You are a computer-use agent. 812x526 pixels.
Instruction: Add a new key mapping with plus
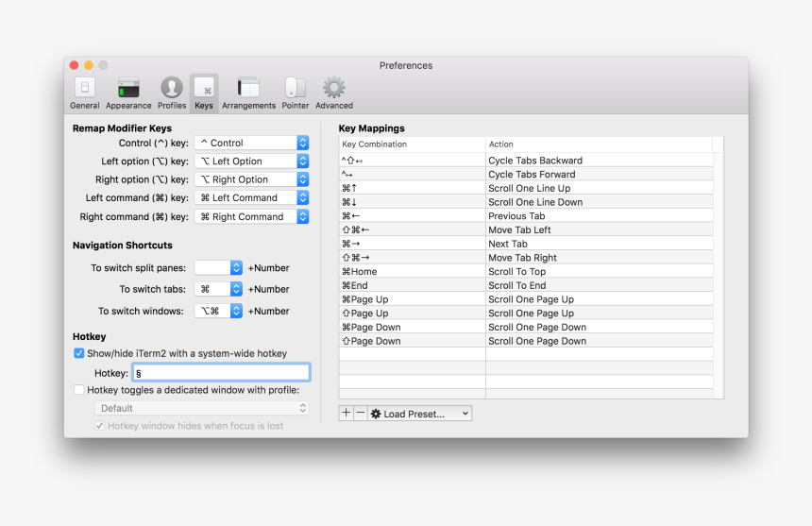point(346,413)
